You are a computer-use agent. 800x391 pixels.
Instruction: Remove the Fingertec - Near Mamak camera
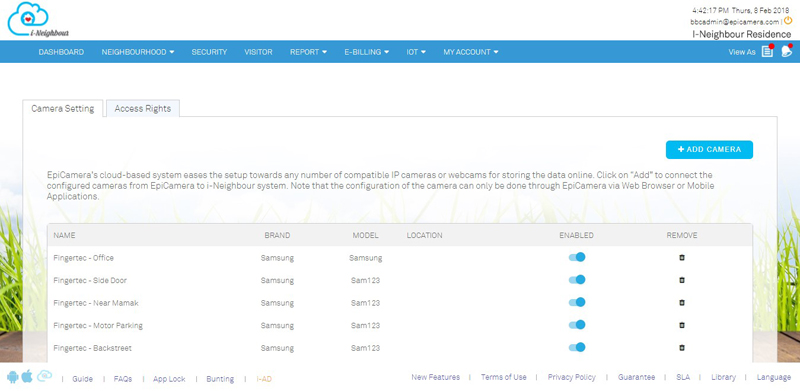(x=682, y=303)
